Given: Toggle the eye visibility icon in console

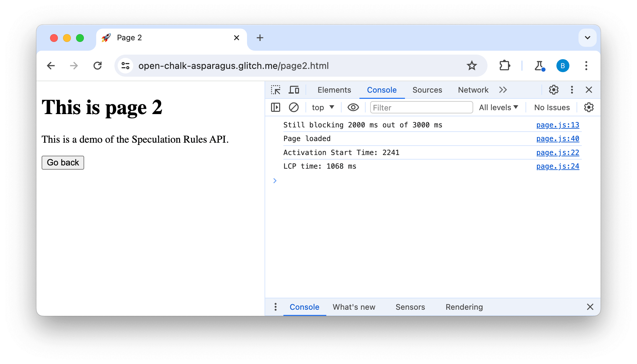Looking at the screenshot, I should 353,108.
